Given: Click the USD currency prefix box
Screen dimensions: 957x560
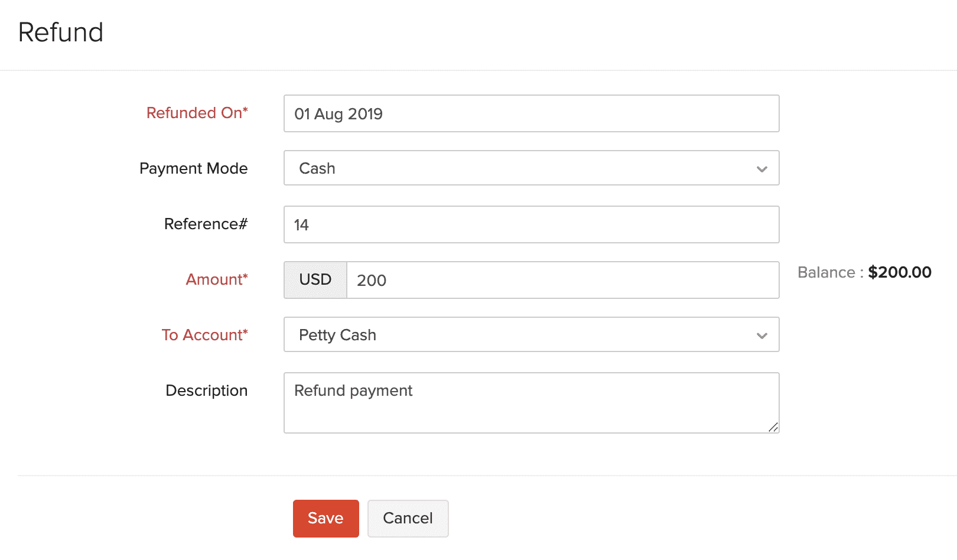Looking at the screenshot, I should click(315, 280).
